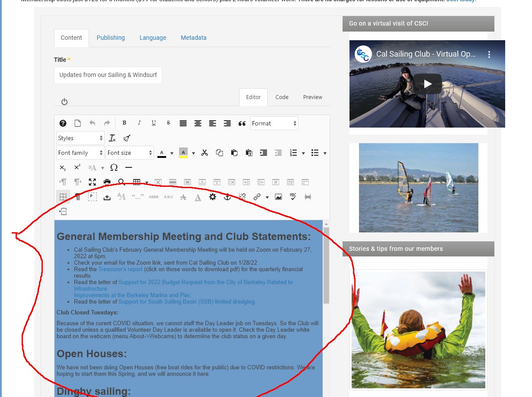Screen dimensions: 532x397
Task: Click the bullet list icon
Action: click(315, 153)
